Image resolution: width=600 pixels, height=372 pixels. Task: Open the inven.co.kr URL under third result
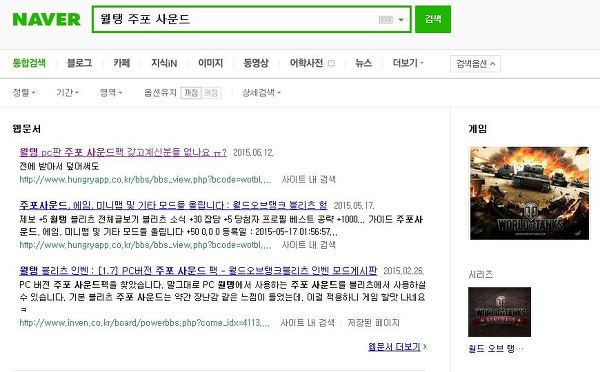[x=145, y=323]
